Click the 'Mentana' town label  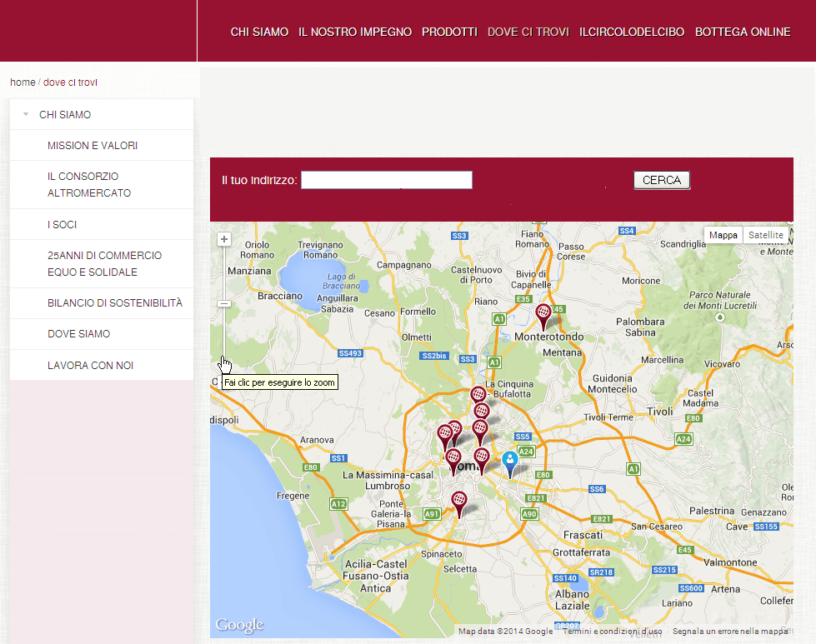563,352
